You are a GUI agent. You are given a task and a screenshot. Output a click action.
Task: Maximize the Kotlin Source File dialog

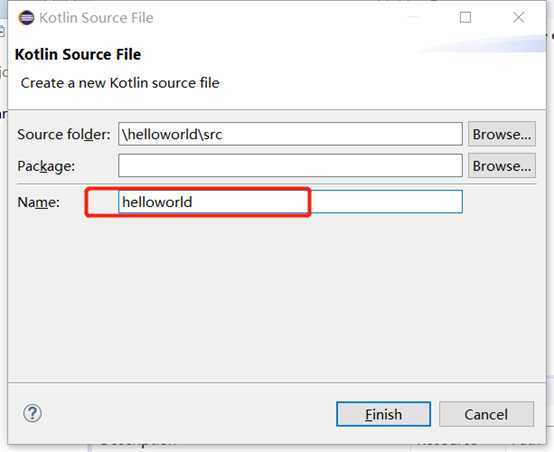coord(465,17)
